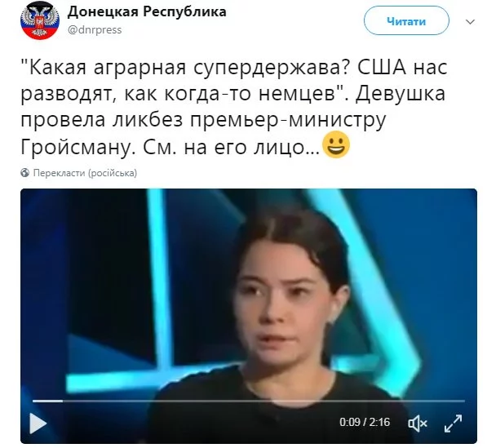Unmute the video sound icon
The image size is (487, 448).
pyautogui.click(x=417, y=423)
